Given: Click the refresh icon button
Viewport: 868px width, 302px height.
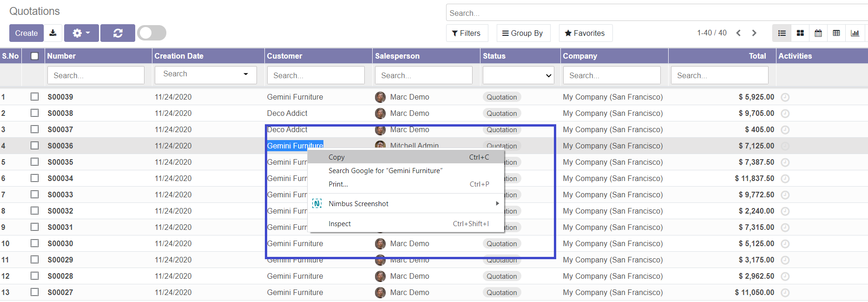Looking at the screenshot, I should coord(118,33).
